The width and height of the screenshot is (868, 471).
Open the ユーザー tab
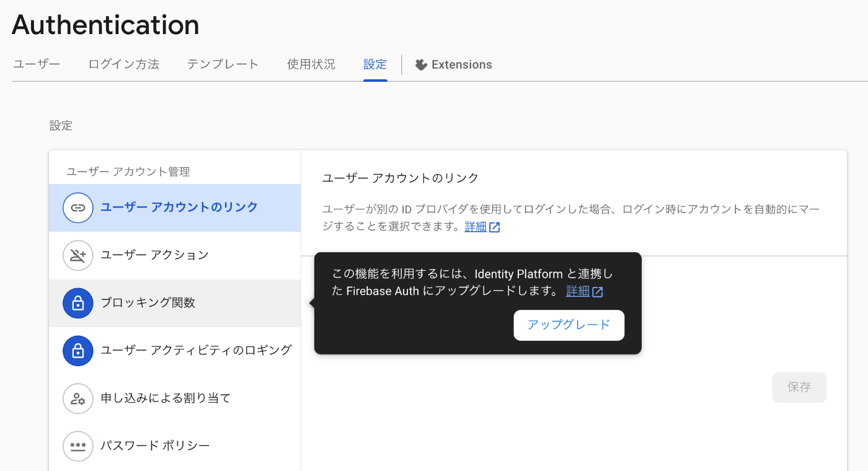click(37, 64)
